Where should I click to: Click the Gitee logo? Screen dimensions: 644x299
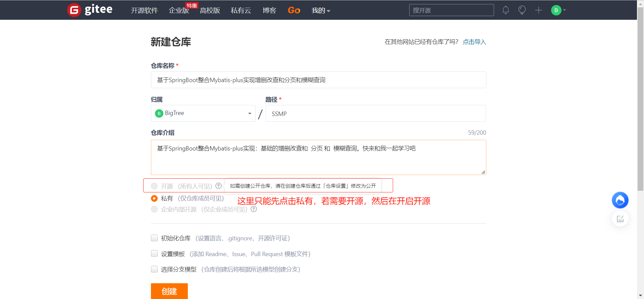[x=90, y=10]
